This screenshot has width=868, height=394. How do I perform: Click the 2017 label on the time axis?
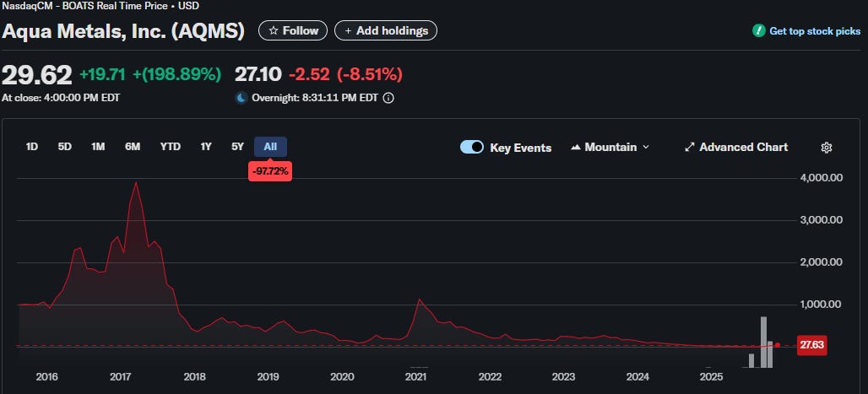pyautogui.click(x=121, y=377)
